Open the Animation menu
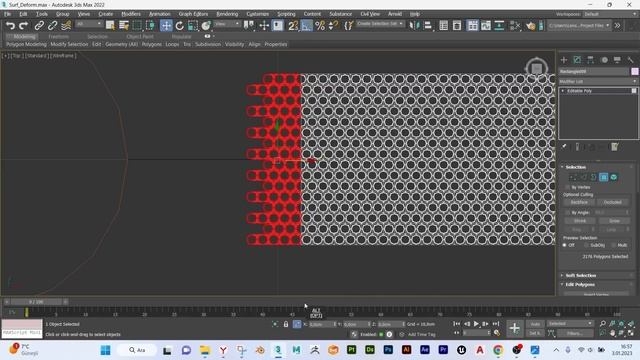640x360 pixels. pos(160,14)
